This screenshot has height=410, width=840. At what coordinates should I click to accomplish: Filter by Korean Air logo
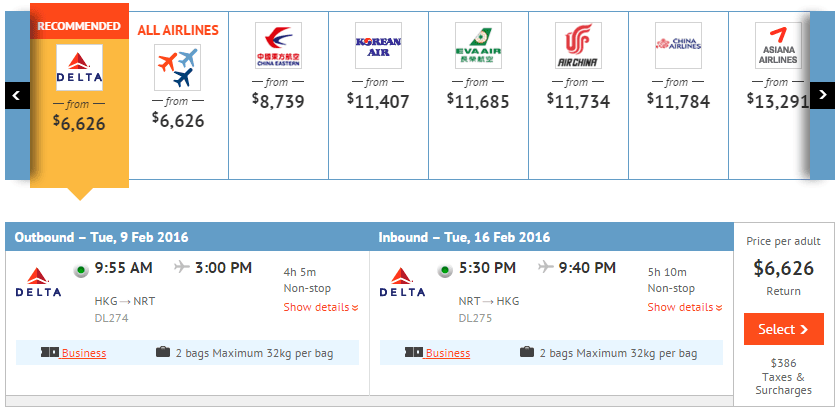(378, 46)
